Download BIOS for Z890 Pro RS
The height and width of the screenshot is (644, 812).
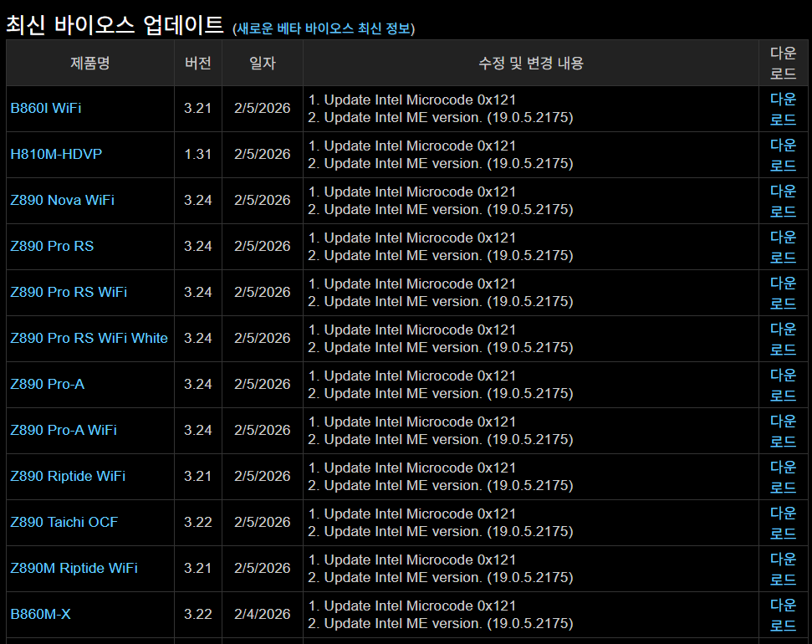[783, 247]
